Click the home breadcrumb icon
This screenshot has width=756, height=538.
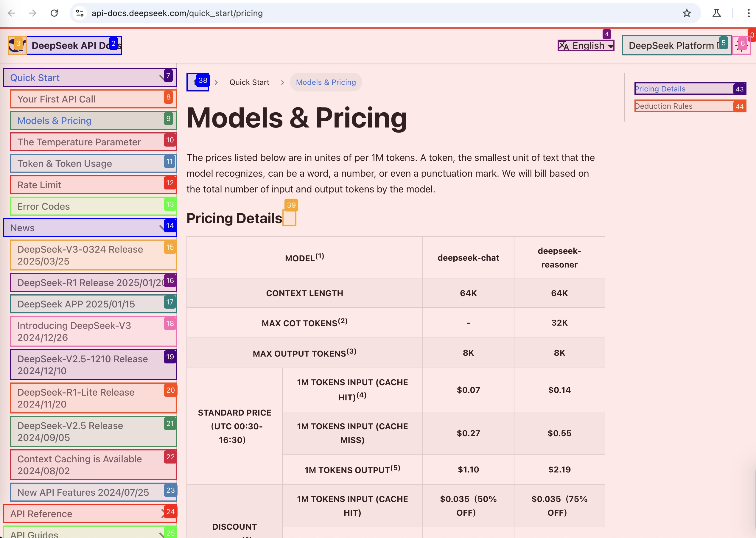(197, 82)
